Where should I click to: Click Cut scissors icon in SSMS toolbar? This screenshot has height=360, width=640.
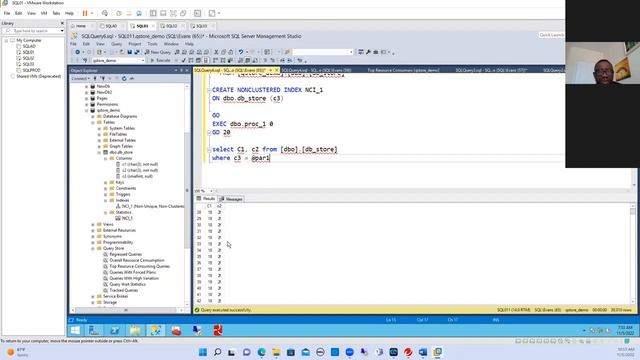pos(216,52)
